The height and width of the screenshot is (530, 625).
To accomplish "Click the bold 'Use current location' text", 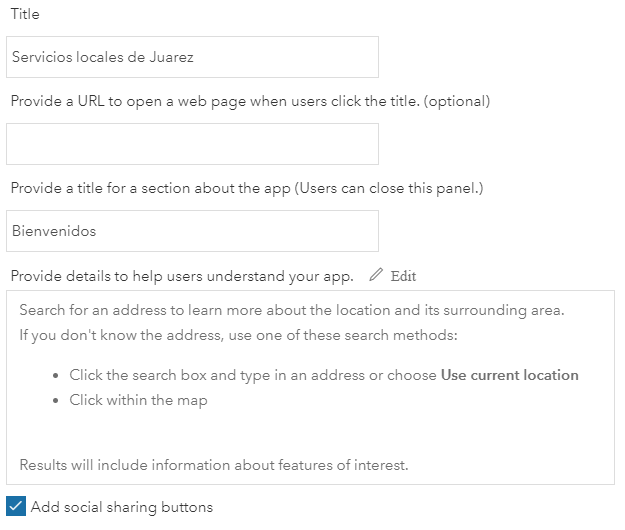I will click(510, 375).
